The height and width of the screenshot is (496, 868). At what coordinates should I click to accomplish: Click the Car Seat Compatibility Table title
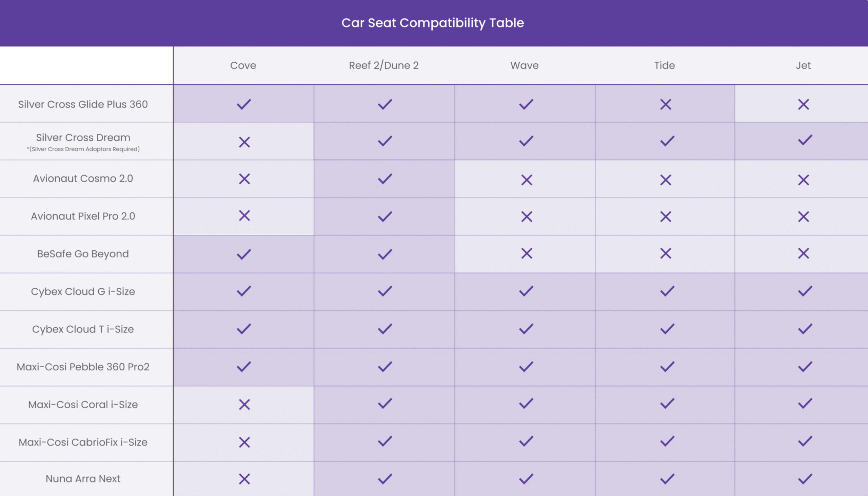pos(433,23)
